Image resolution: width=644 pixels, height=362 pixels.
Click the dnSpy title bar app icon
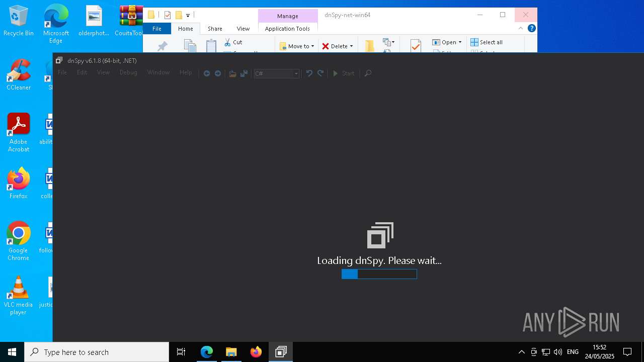(x=59, y=60)
